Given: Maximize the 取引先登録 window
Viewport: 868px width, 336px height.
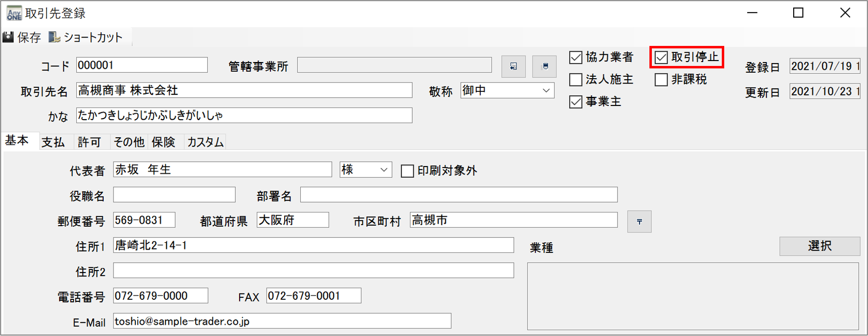Looking at the screenshot, I should pyautogui.click(x=798, y=13).
